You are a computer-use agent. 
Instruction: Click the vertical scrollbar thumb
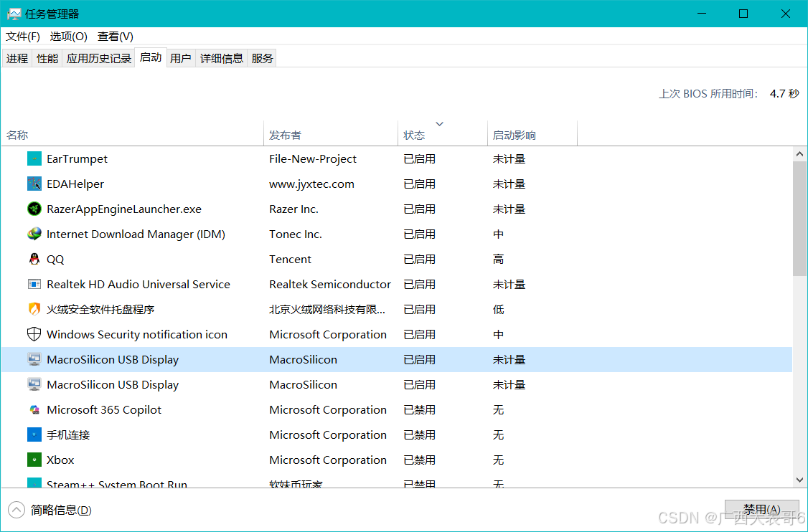point(799,219)
